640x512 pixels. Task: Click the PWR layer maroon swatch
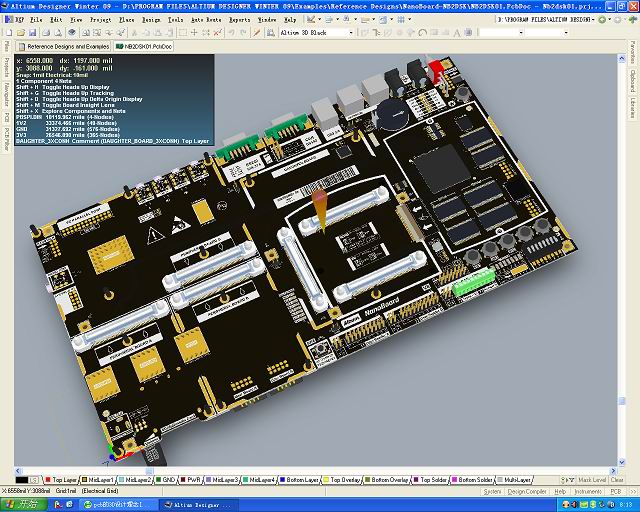(x=183, y=480)
